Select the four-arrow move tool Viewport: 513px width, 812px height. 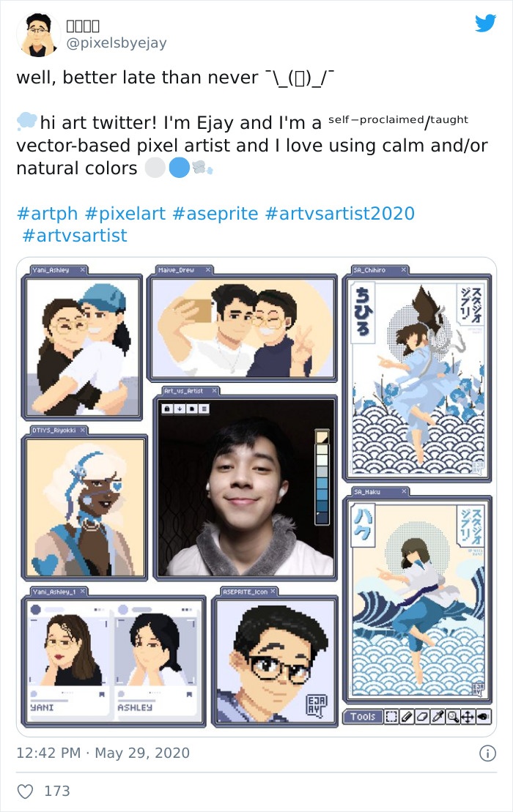click(x=468, y=717)
